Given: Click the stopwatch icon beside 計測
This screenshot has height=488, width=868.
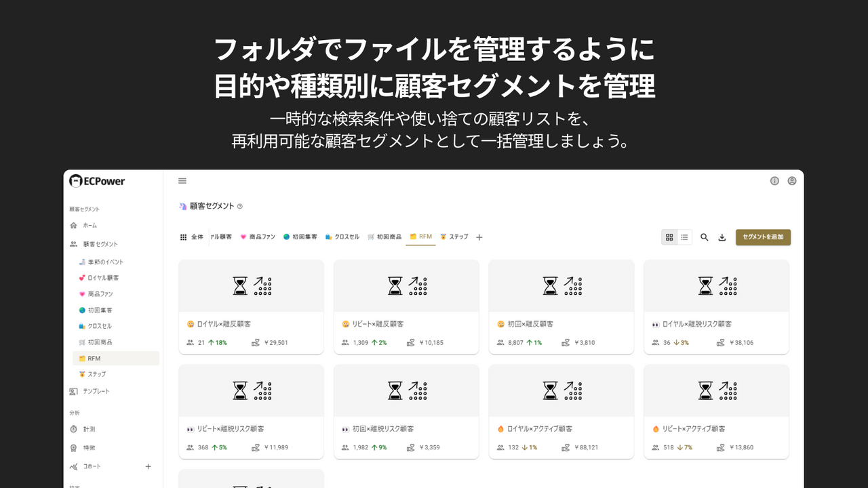Looking at the screenshot, I should coord(74,429).
